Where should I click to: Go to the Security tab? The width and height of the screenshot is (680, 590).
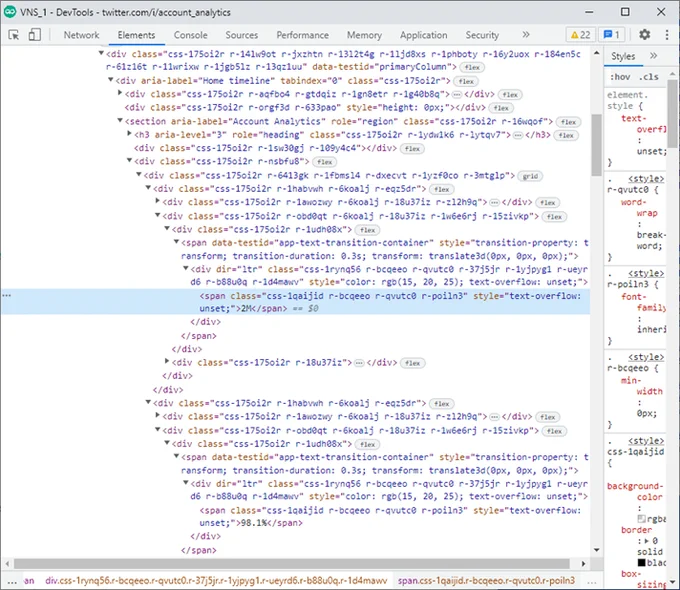coord(482,35)
